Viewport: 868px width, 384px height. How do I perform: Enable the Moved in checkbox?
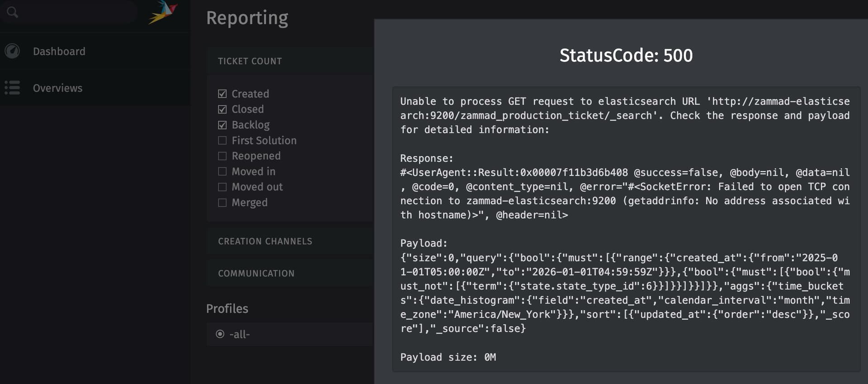click(222, 172)
